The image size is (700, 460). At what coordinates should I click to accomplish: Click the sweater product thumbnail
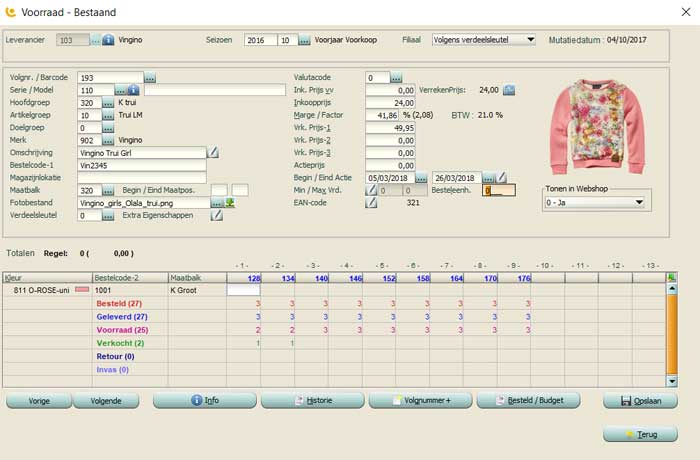[598, 127]
